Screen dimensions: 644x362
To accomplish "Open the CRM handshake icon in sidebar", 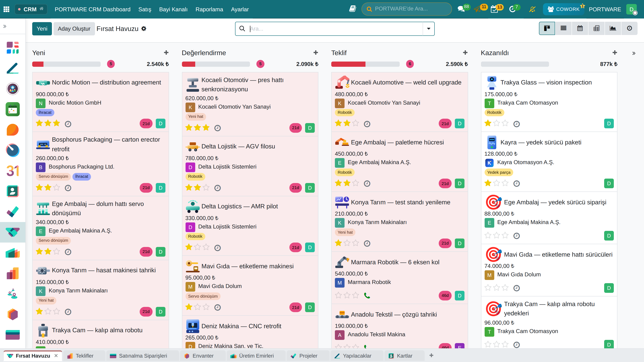I will [x=12, y=232].
